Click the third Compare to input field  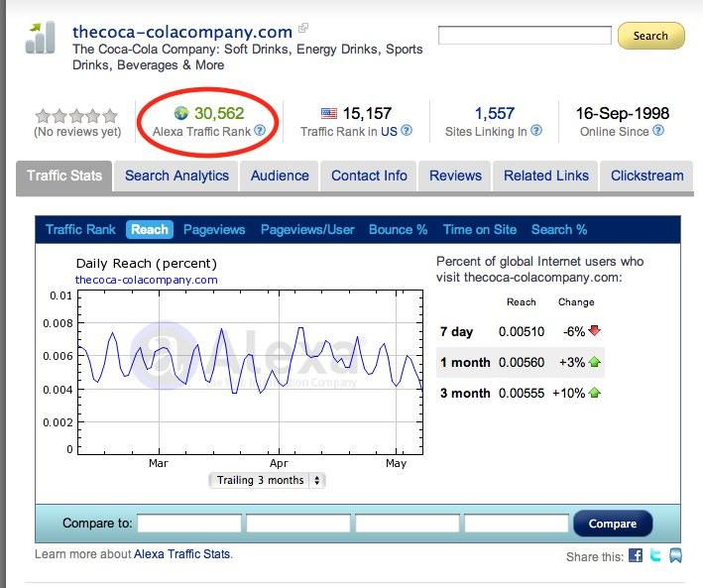click(x=408, y=524)
